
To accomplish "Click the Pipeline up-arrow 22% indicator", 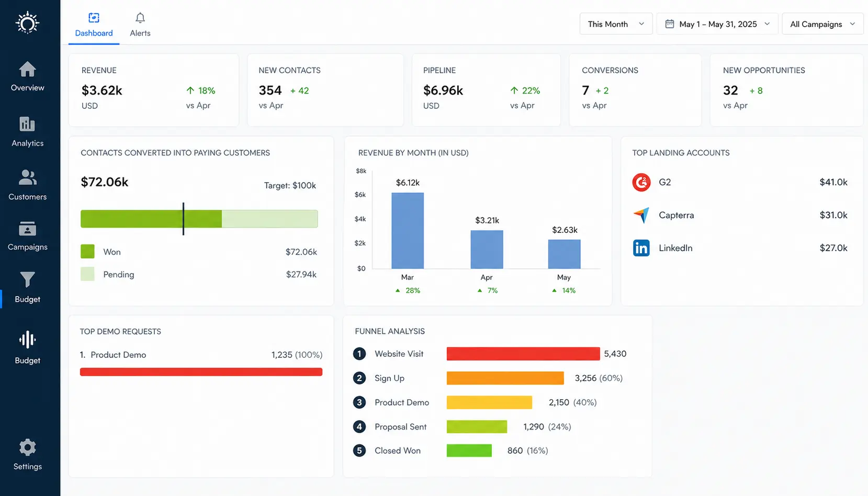I will pyautogui.click(x=525, y=91).
